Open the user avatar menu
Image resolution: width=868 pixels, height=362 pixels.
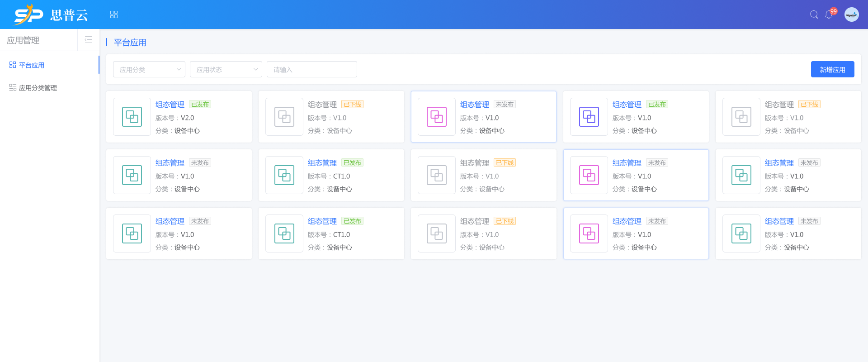point(851,14)
